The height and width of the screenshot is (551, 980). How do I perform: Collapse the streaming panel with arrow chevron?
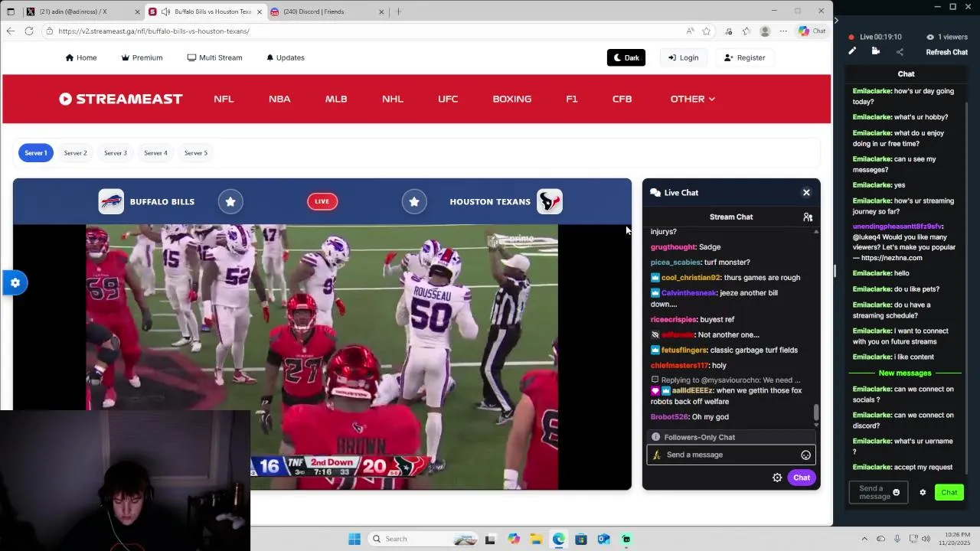coord(836,21)
